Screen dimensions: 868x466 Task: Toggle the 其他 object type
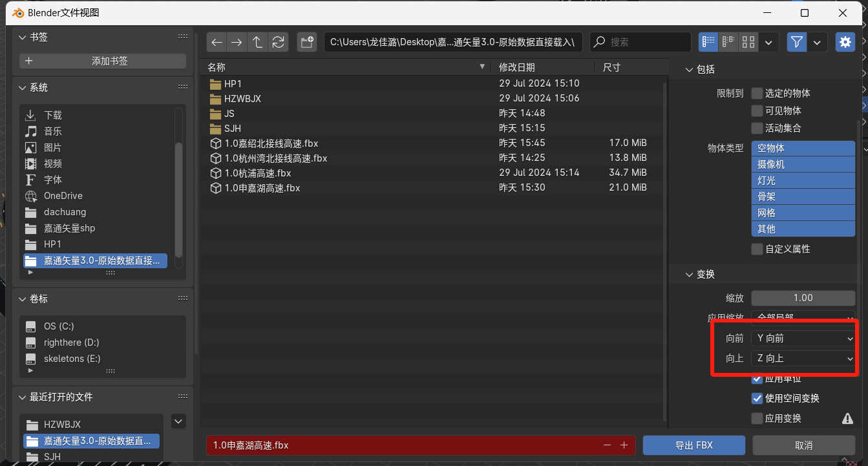[x=803, y=229]
